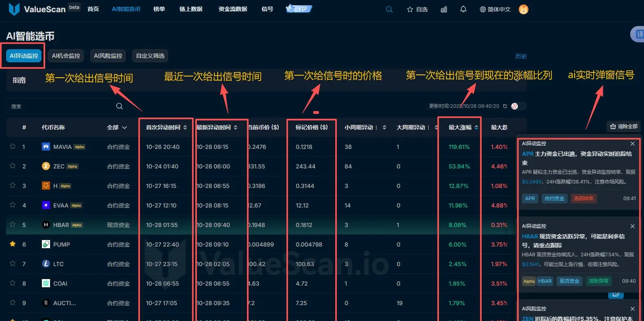Open the 链上数据 menu item

[x=191, y=9]
